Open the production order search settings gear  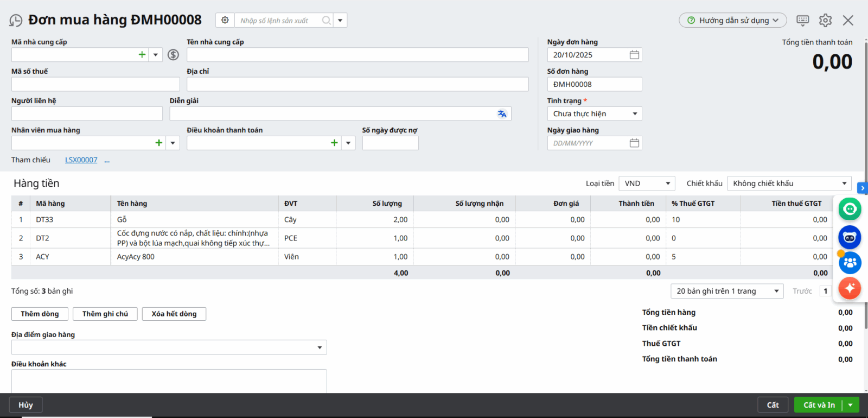point(225,20)
